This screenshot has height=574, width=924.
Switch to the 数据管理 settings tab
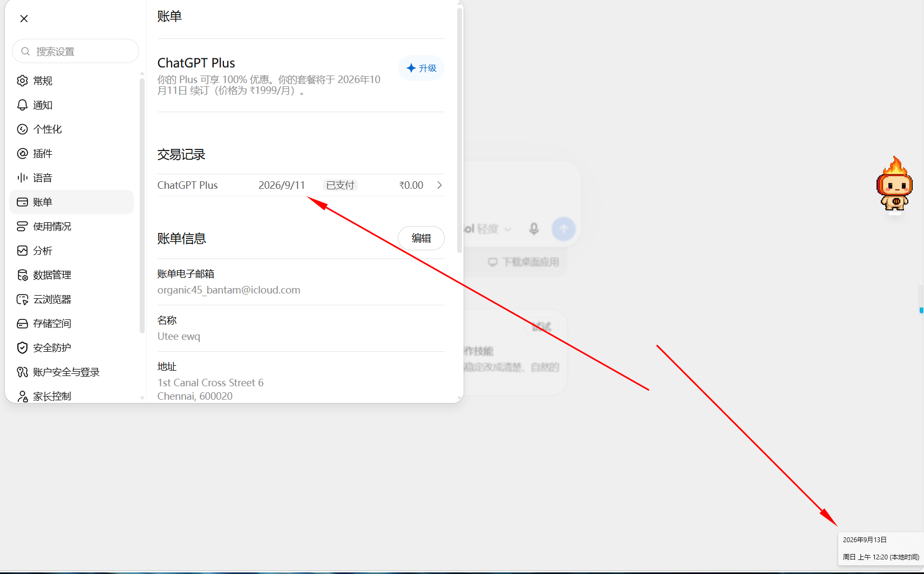click(72, 275)
